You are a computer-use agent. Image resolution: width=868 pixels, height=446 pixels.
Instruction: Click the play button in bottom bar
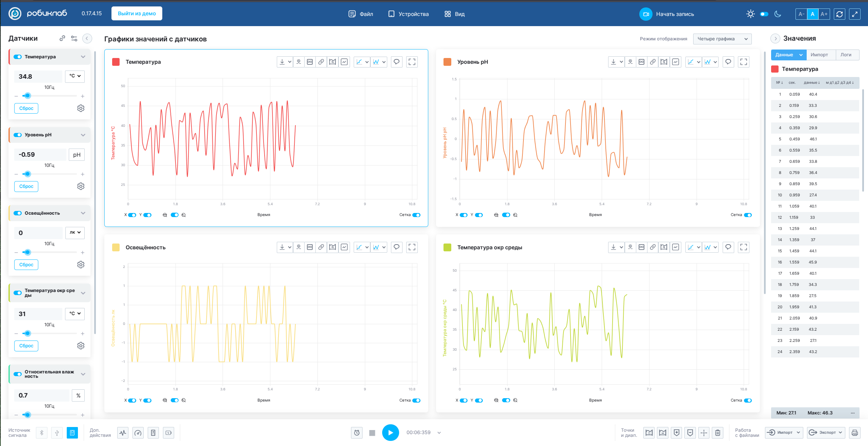point(390,432)
